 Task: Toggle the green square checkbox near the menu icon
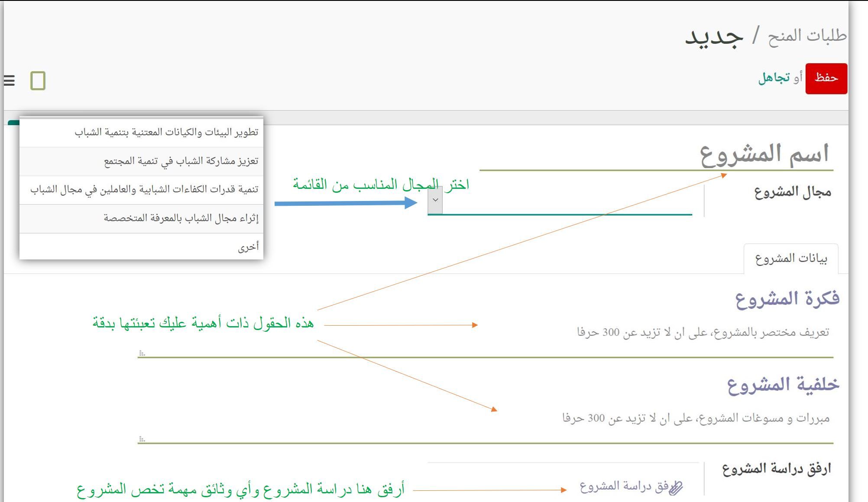tap(38, 80)
